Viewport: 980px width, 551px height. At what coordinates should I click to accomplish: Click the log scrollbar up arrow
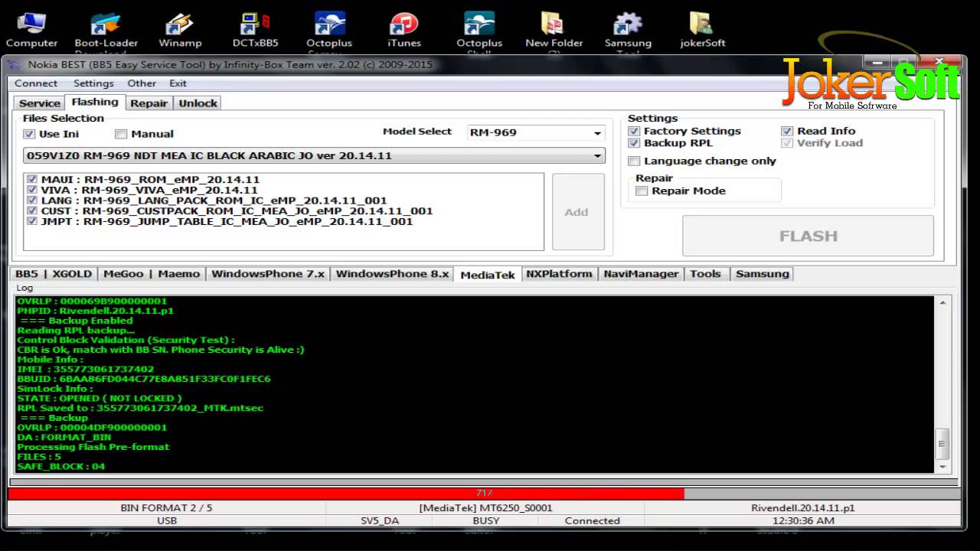coord(943,303)
